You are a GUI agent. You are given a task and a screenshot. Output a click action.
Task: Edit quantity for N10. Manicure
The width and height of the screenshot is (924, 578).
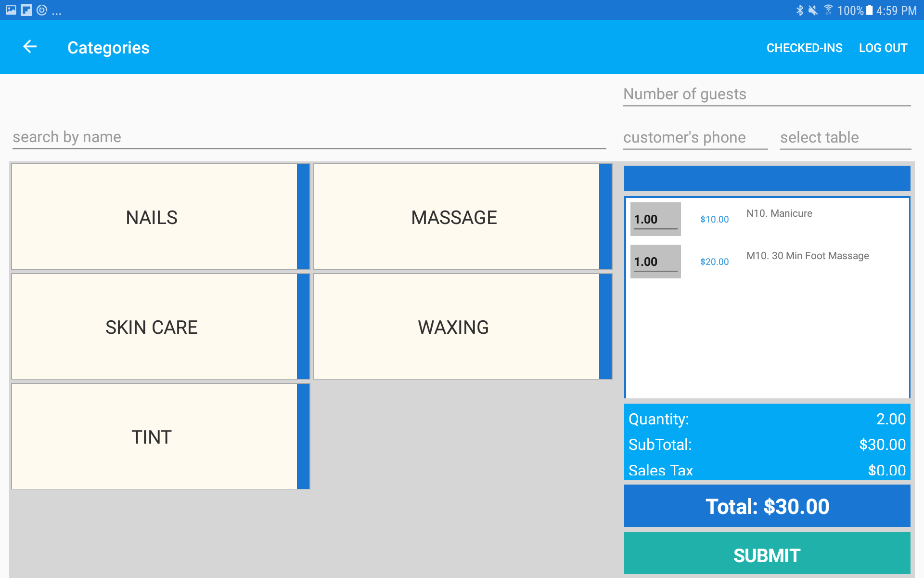click(655, 219)
